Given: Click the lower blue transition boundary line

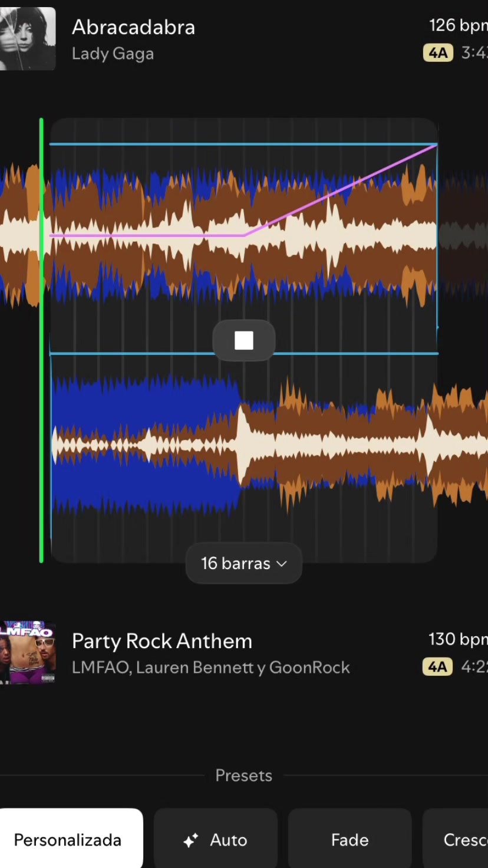Looking at the screenshot, I should 243,353.
